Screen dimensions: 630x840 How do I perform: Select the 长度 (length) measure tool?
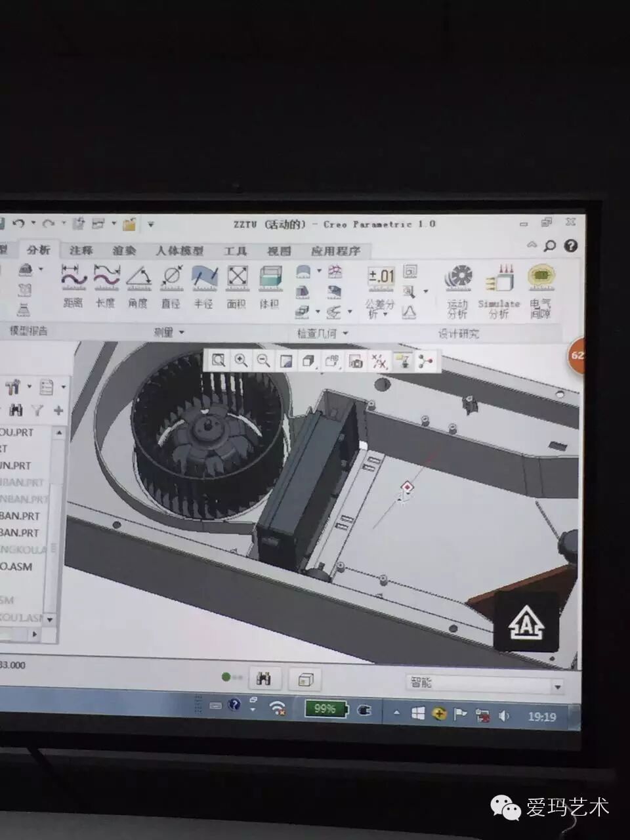[106, 286]
